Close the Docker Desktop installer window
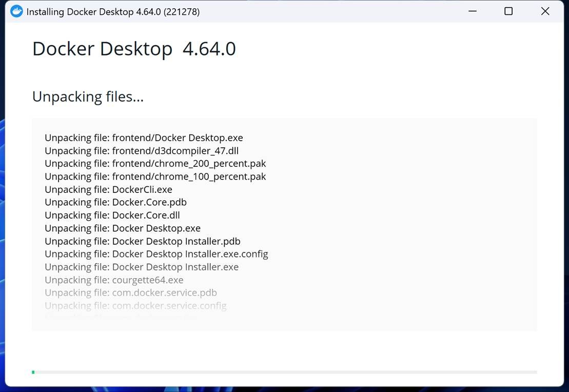 point(545,11)
